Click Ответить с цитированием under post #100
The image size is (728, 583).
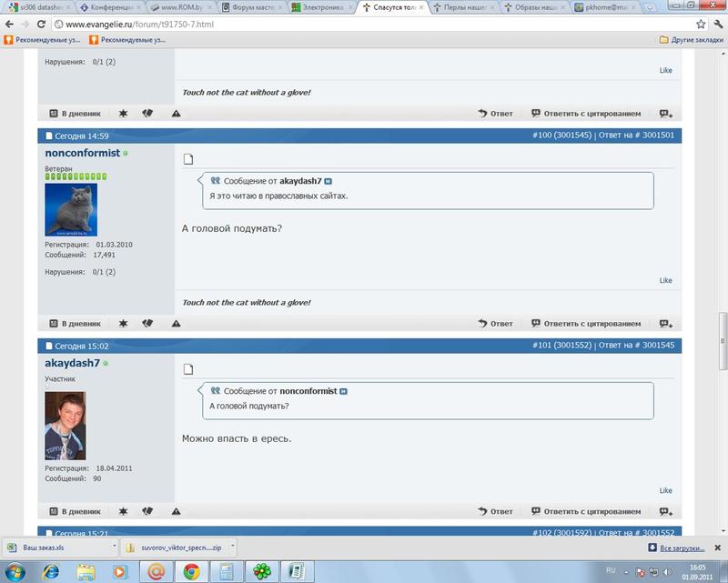coord(586,324)
